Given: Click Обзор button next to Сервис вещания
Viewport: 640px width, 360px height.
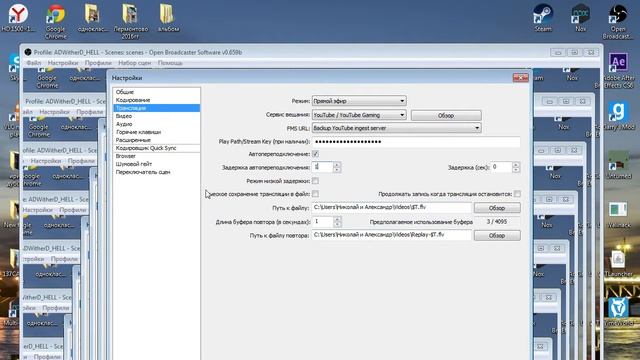Looking at the screenshot, I should (x=446, y=116).
